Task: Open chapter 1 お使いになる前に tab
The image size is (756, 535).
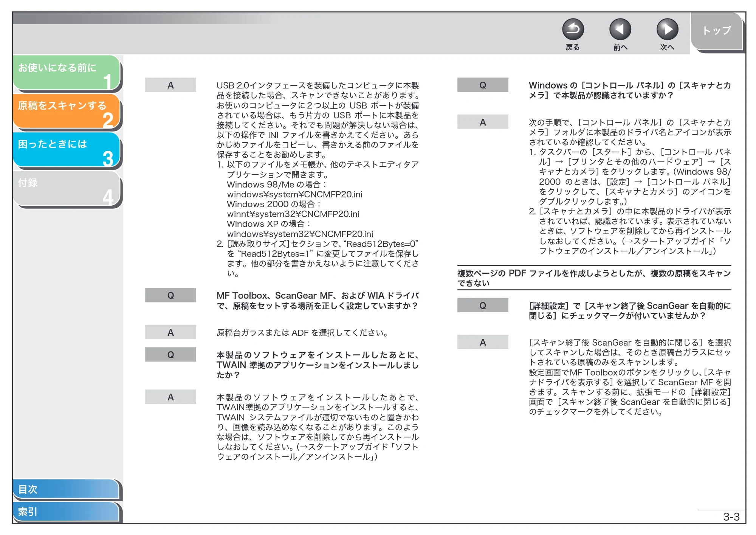Action: (x=67, y=73)
